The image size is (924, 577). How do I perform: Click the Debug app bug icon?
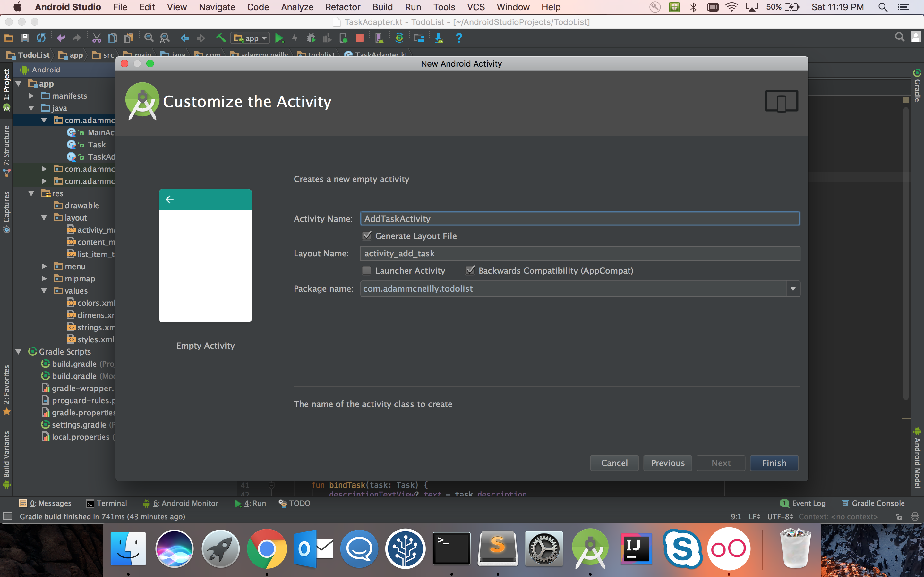click(311, 38)
